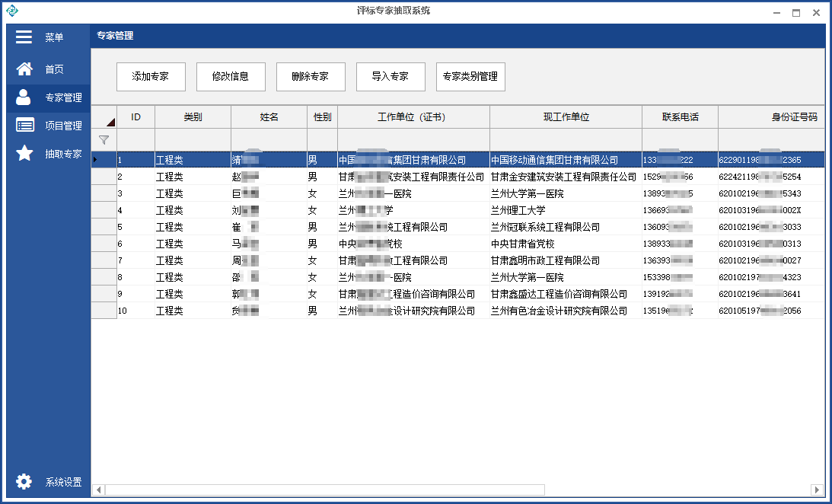Image resolution: width=832 pixels, height=504 pixels.
Task: Click the app logo in title bar
Action: click(11, 11)
